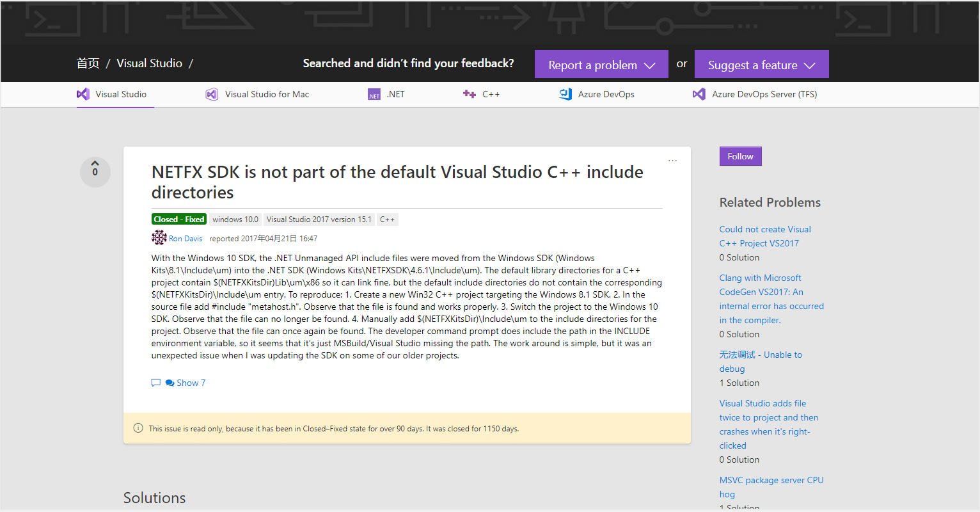Open the Suggest a feature dropdown
This screenshot has height=512, width=980.
[761, 64]
